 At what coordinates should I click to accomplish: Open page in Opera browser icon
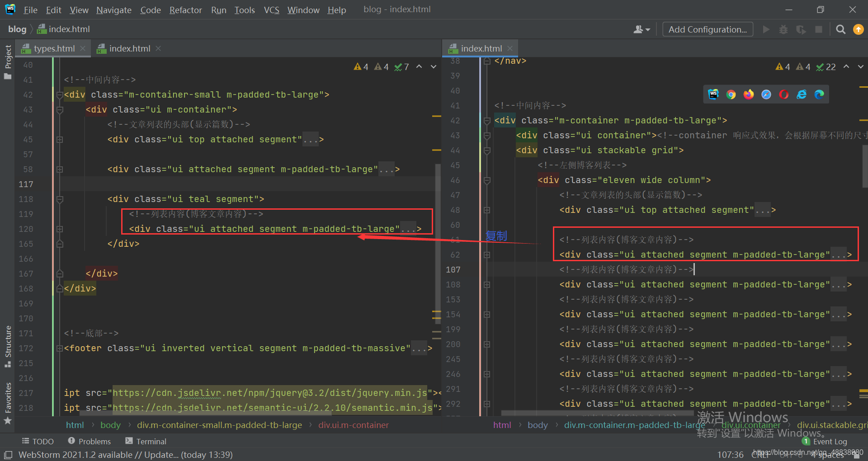coord(784,94)
